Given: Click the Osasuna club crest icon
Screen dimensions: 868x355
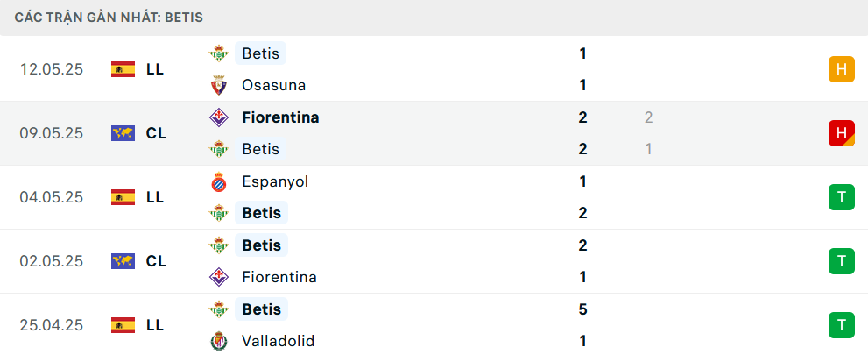Looking at the screenshot, I should [219, 85].
